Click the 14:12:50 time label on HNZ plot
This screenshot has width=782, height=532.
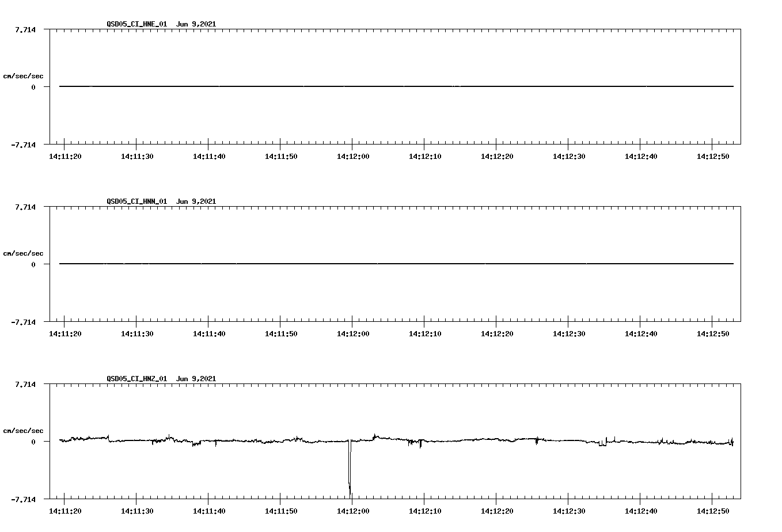pyautogui.click(x=713, y=511)
